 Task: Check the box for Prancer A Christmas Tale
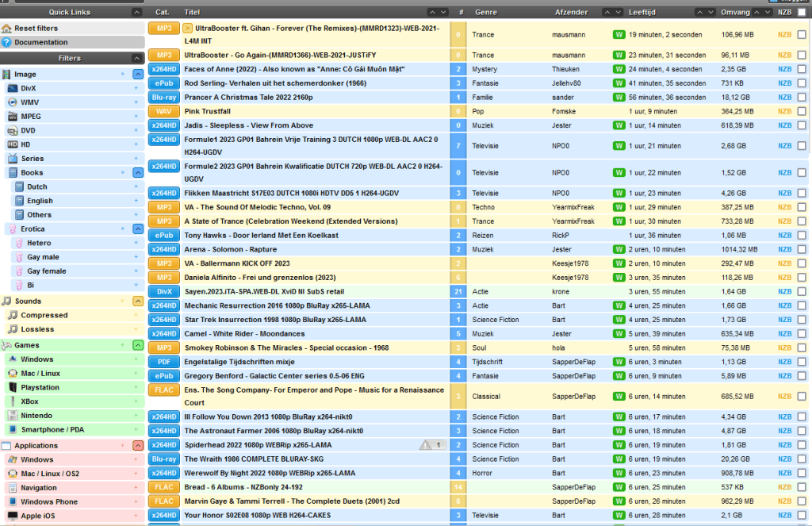(802, 98)
